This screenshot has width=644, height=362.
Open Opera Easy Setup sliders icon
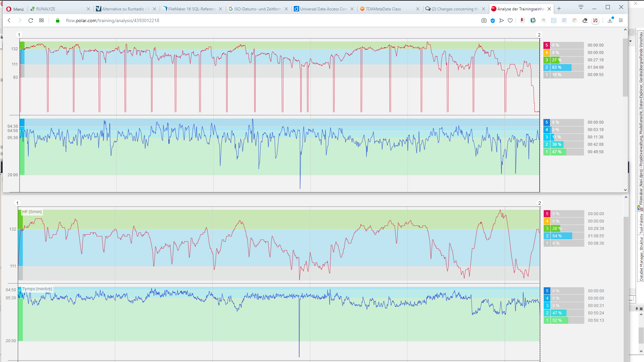pyautogui.click(x=621, y=20)
